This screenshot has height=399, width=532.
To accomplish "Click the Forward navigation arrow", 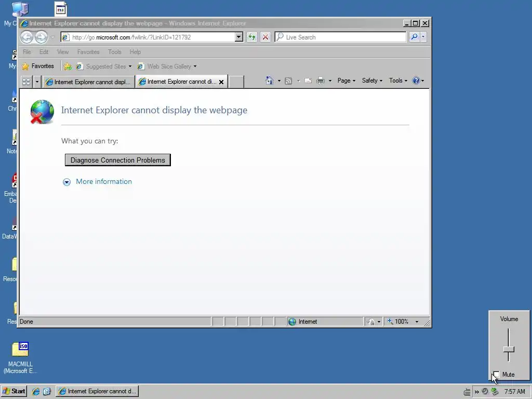I will pos(41,37).
